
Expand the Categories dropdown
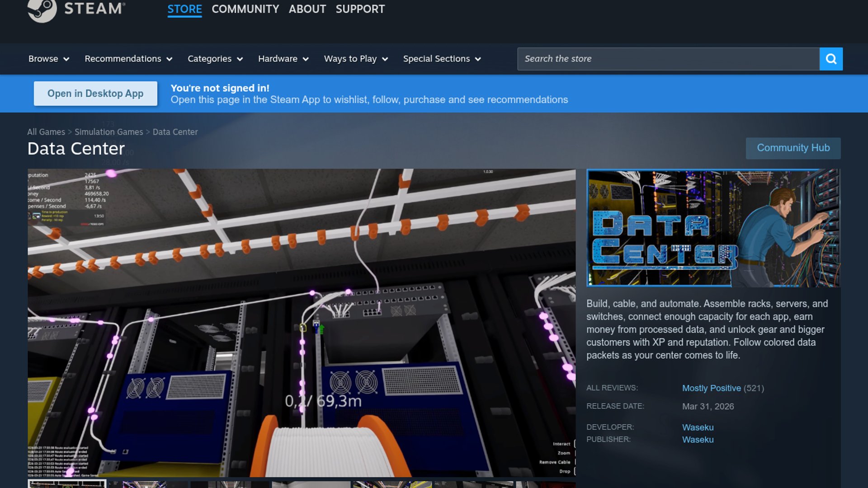215,59
